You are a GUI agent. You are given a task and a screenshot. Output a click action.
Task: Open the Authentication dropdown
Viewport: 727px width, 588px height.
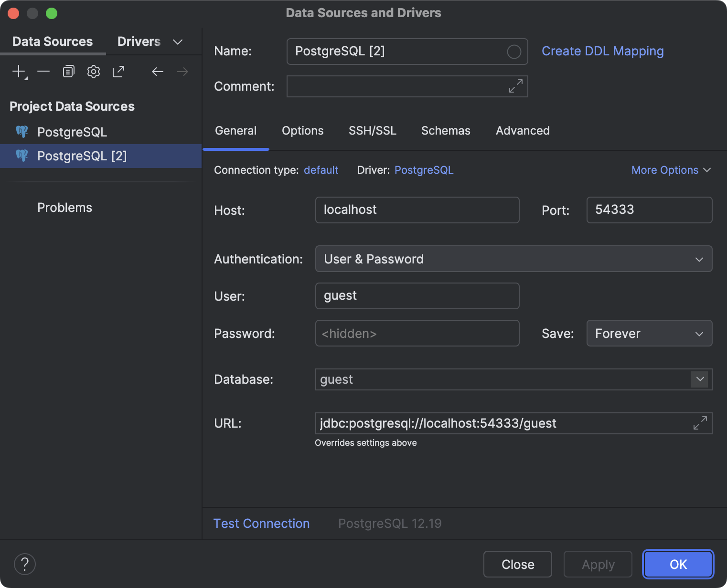pyautogui.click(x=699, y=259)
